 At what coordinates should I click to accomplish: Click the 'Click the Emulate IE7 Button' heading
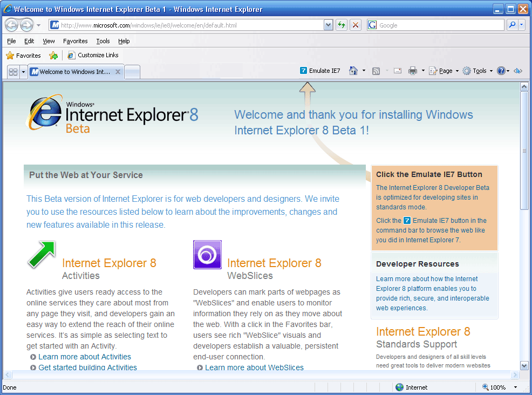pos(429,174)
